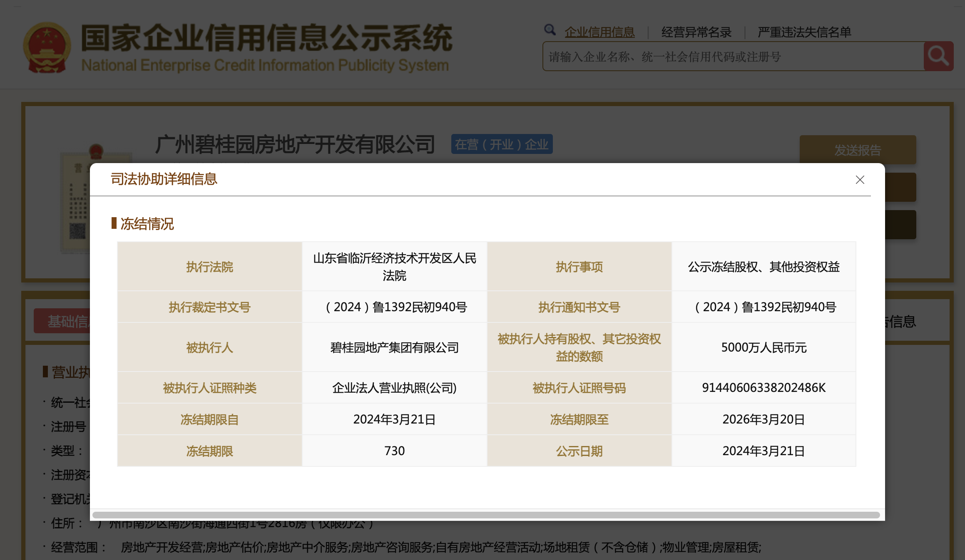
Task: Click the 被执行人证照种类 label
Action: (210, 388)
